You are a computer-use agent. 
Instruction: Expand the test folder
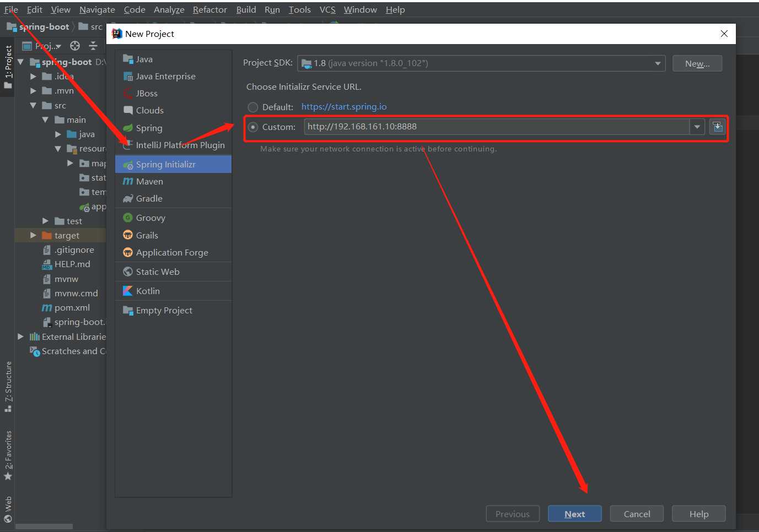click(45, 221)
